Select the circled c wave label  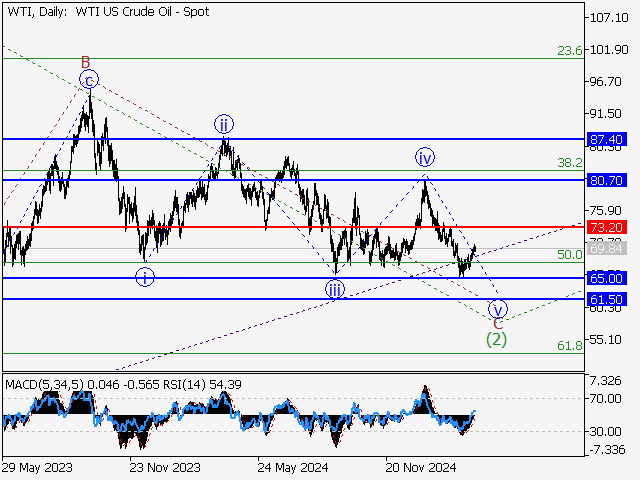point(89,80)
